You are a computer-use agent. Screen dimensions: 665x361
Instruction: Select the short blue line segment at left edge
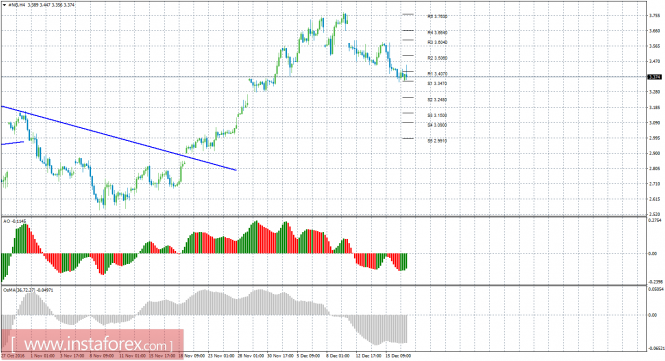coord(13,143)
